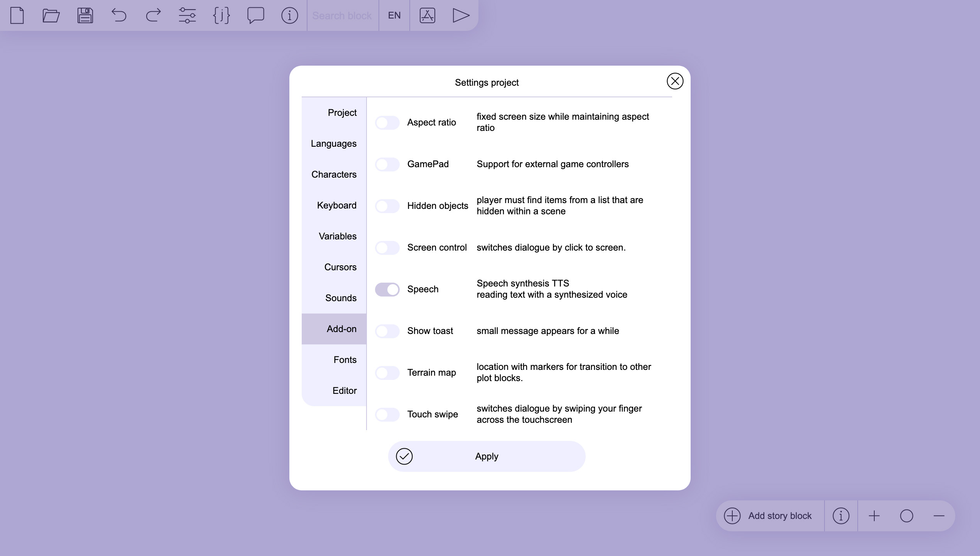
Task: Open the EN language selector
Action: tap(394, 15)
